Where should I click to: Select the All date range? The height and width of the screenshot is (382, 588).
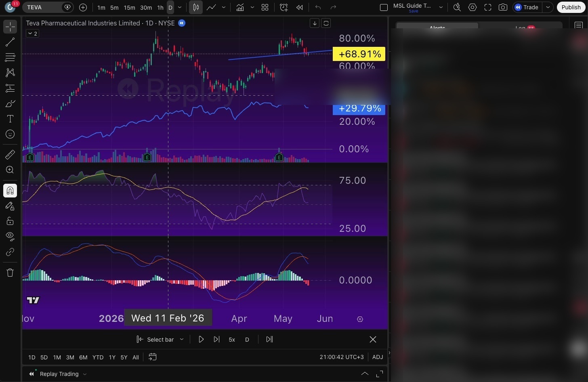136,357
